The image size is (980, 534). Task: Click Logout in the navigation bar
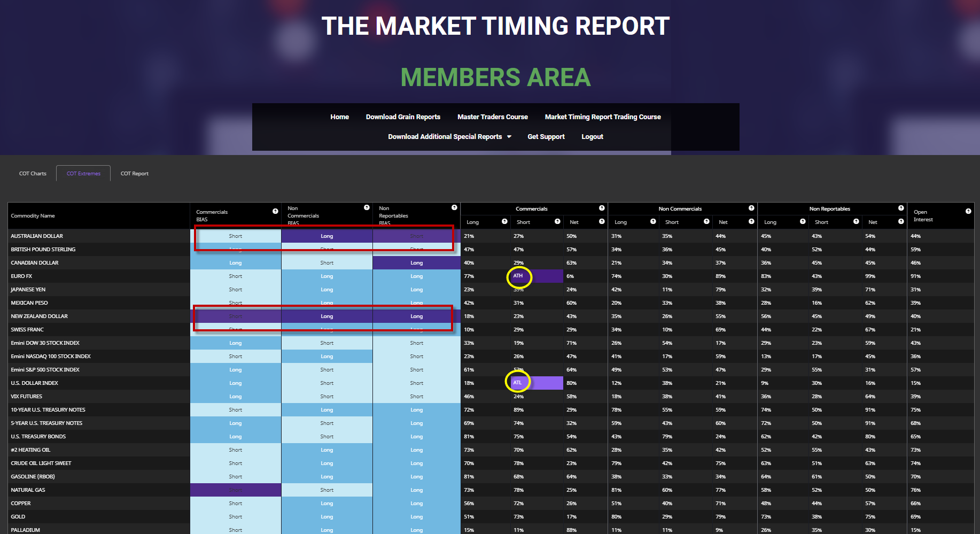click(592, 137)
